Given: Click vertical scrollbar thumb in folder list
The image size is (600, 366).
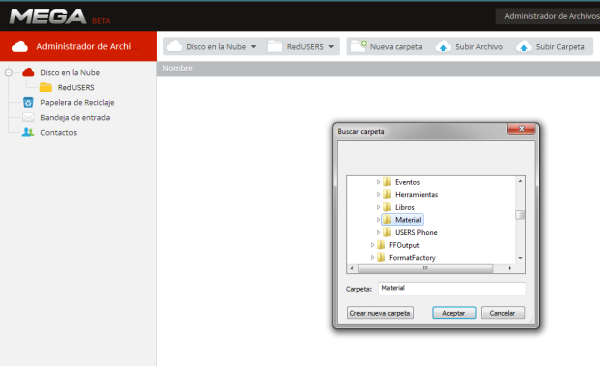Looking at the screenshot, I should (520, 215).
